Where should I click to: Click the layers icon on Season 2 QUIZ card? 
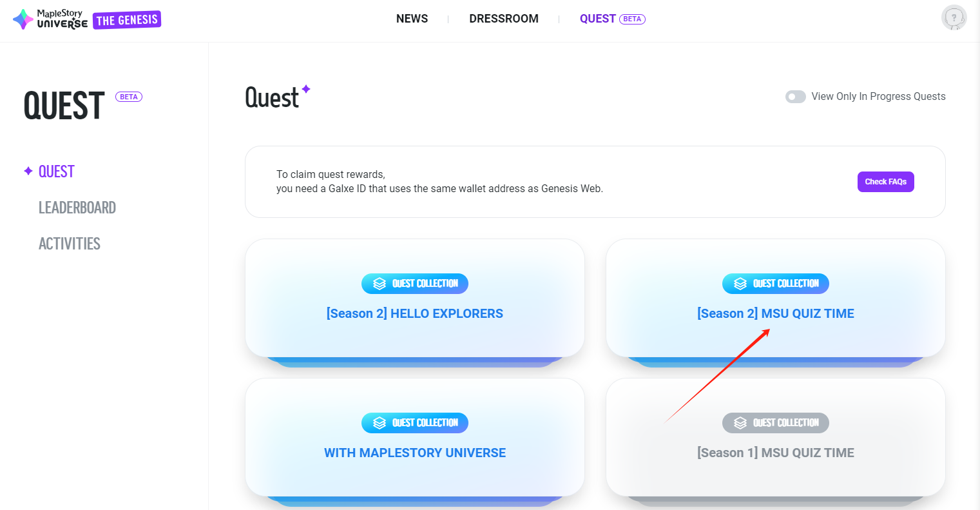point(740,284)
